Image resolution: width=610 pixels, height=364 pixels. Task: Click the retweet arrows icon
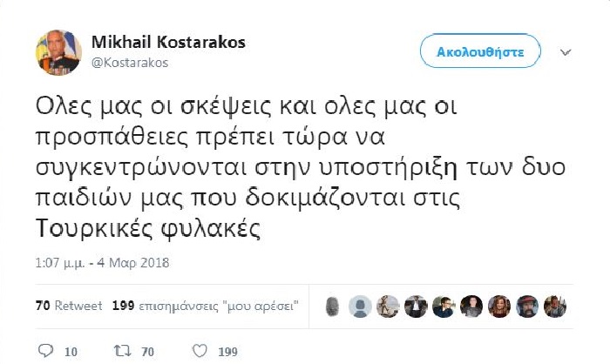[125, 351]
